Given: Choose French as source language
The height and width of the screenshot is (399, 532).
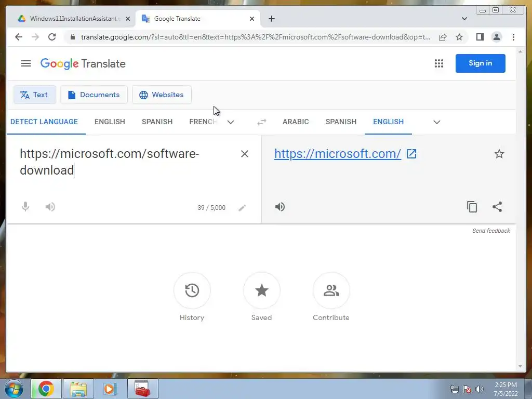Looking at the screenshot, I should [x=203, y=122].
